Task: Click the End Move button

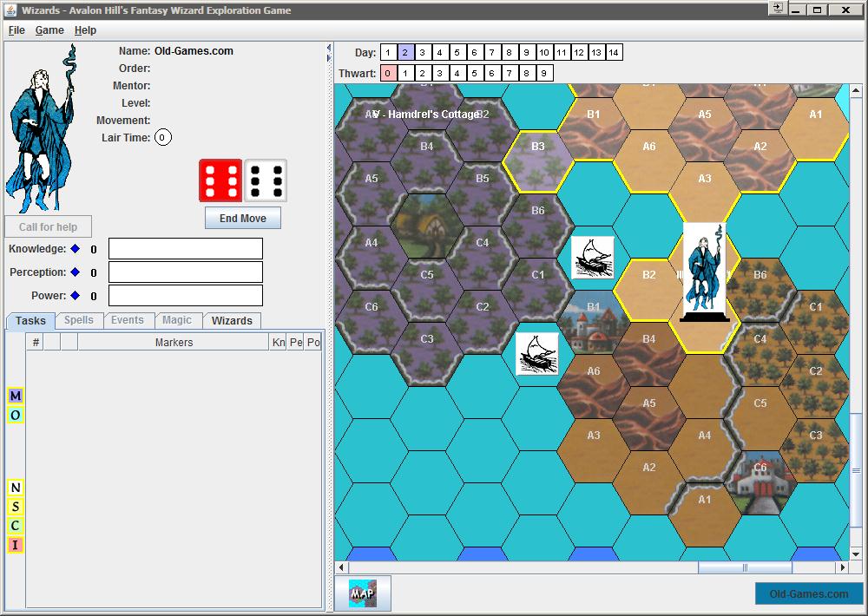Action: [243, 218]
